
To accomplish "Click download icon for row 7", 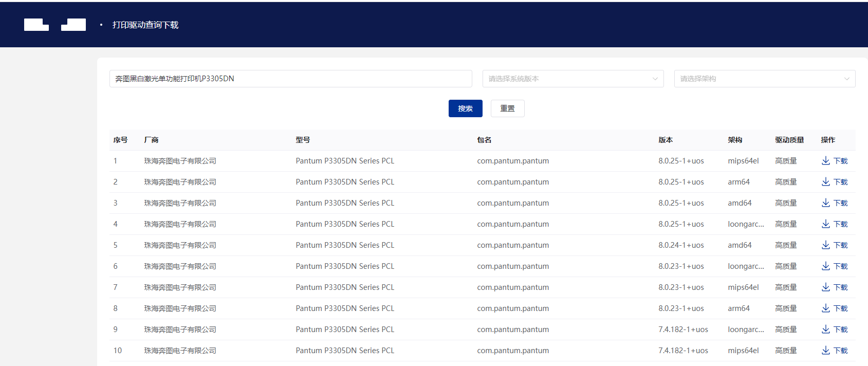I will click(x=825, y=287).
